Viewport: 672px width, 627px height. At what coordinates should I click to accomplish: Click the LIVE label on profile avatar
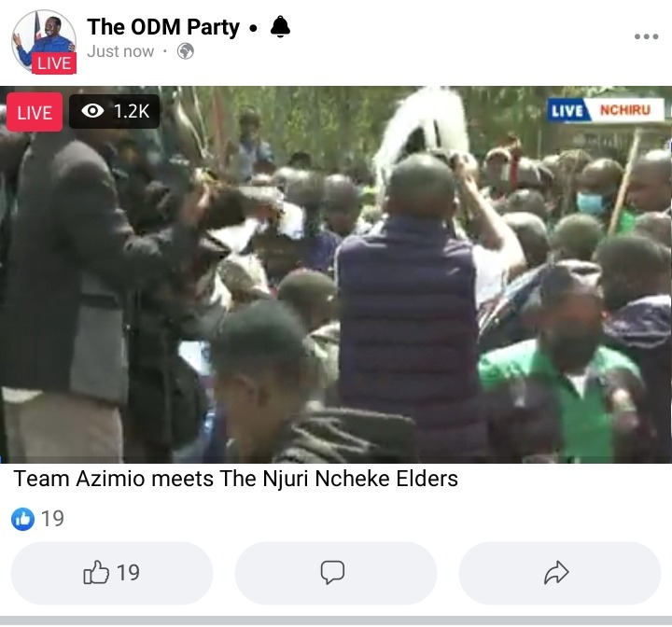(x=54, y=63)
